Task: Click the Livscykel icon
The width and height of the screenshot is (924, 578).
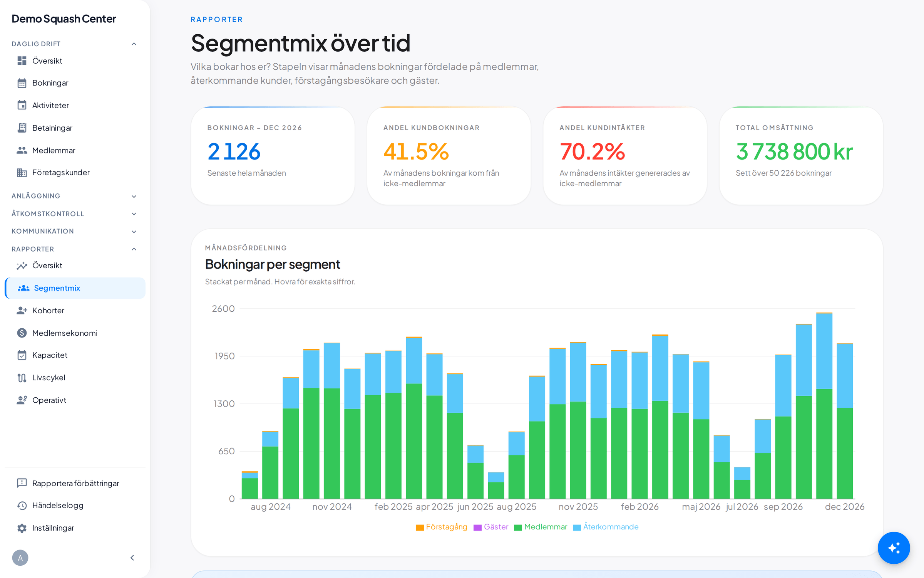Action: pyautogui.click(x=22, y=378)
